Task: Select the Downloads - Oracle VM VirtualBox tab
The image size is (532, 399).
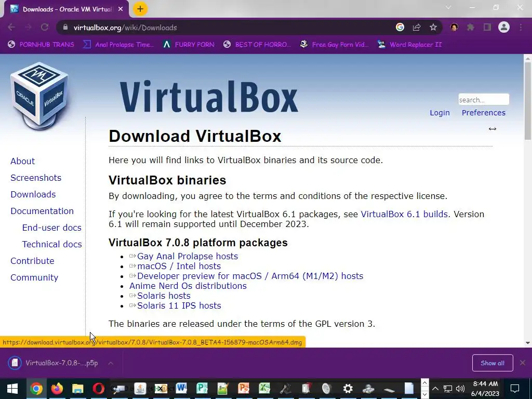Action: [x=66, y=9]
